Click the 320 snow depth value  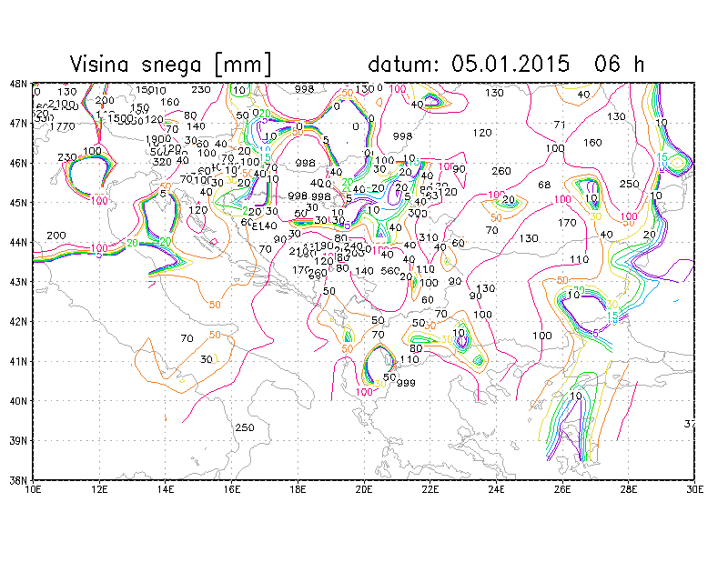(x=162, y=162)
